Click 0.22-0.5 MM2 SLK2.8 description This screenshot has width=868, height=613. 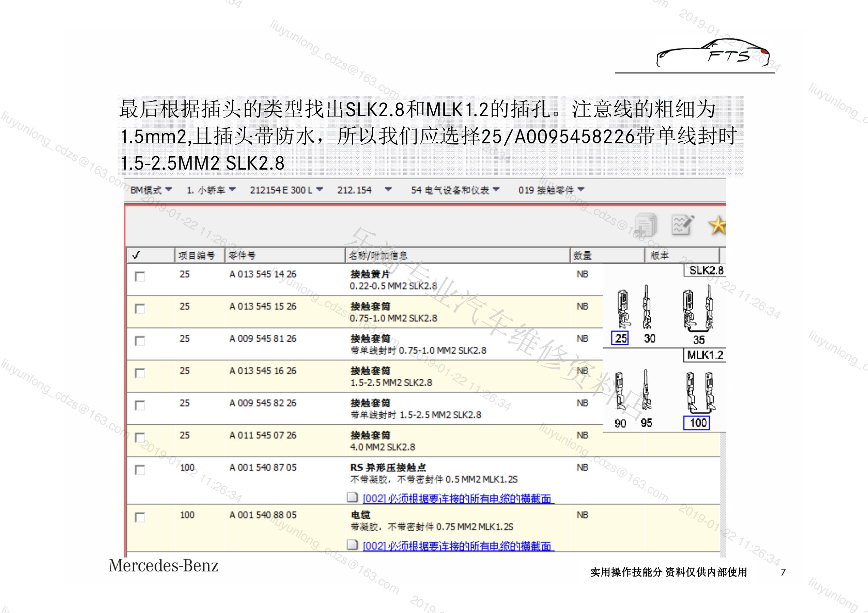click(x=393, y=286)
